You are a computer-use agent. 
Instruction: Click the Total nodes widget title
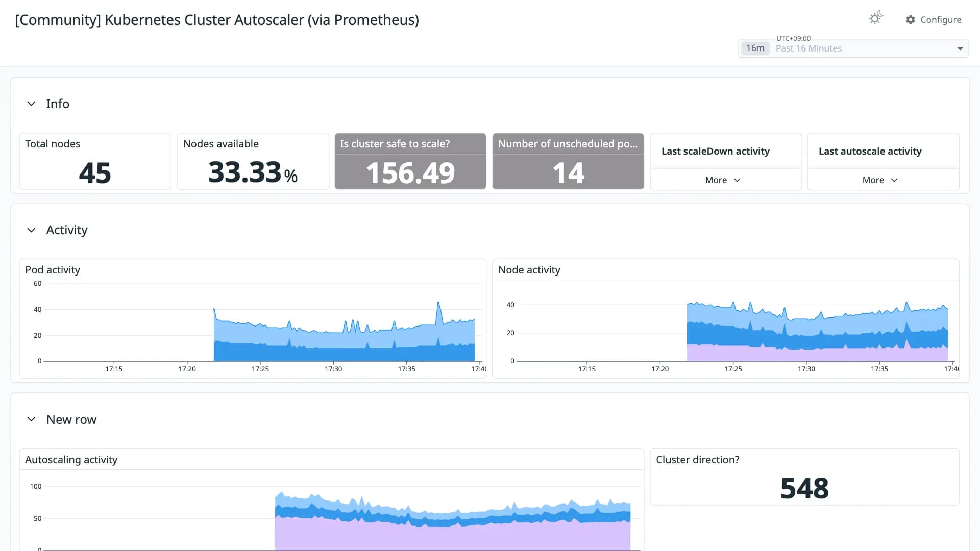(x=53, y=144)
